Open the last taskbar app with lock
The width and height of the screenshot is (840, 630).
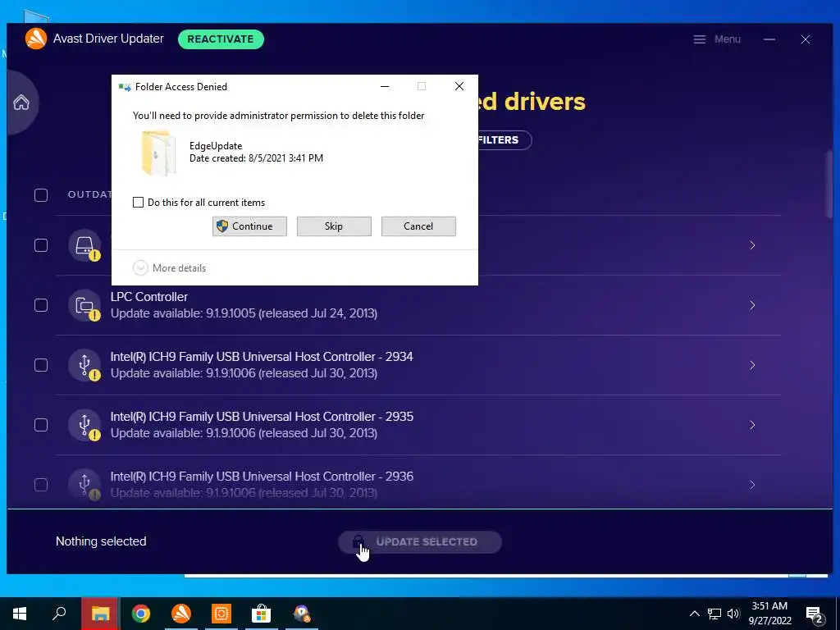pyautogui.click(x=302, y=614)
